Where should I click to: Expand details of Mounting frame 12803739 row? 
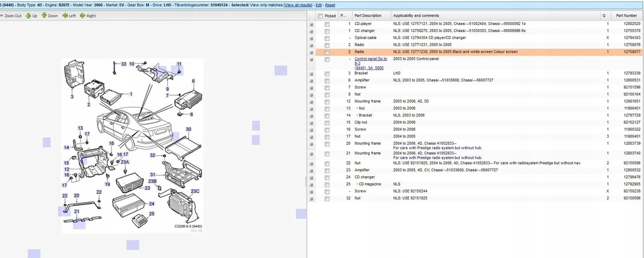click(x=311, y=144)
